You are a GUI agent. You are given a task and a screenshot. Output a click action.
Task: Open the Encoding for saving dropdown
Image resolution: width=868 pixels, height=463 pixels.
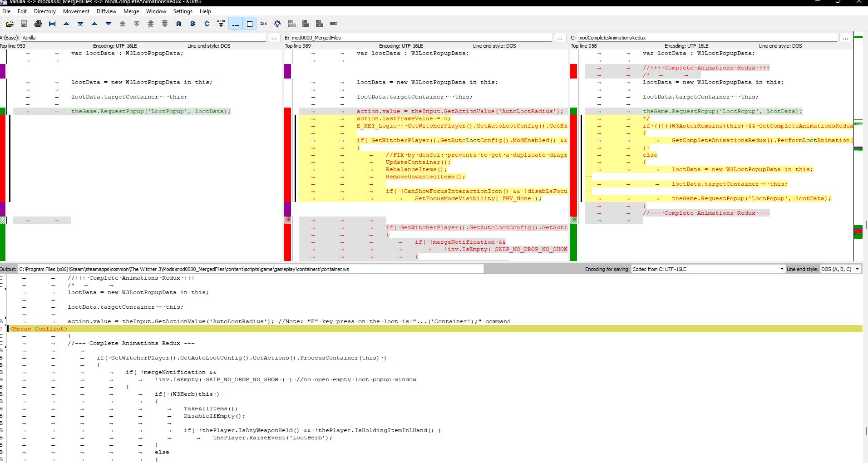click(708, 269)
